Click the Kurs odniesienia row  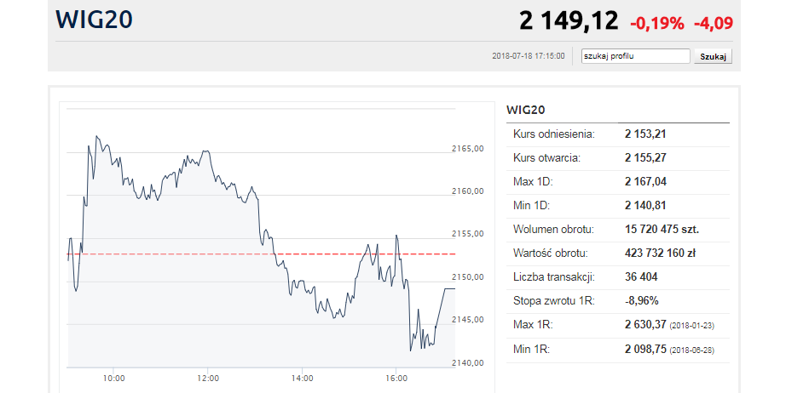(618, 134)
